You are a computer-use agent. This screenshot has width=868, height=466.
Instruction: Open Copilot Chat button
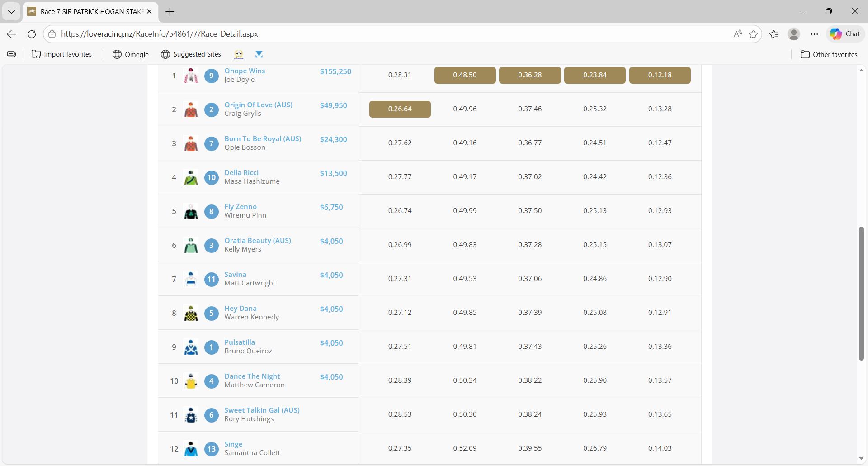[845, 34]
